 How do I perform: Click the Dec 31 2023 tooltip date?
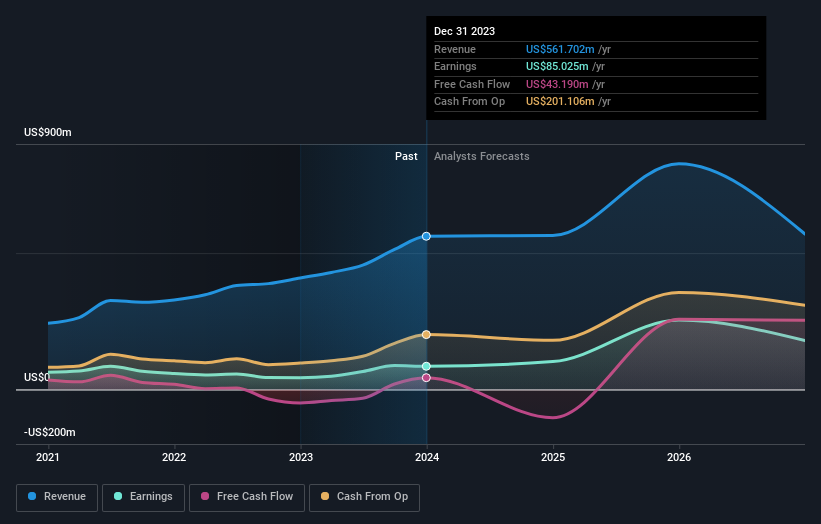click(x=464, y=31)
